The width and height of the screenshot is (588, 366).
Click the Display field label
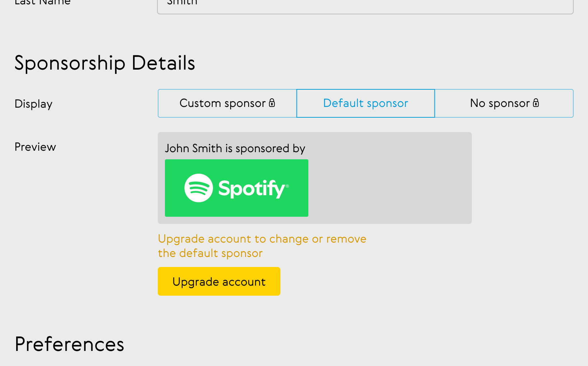[x=33, y=104]
